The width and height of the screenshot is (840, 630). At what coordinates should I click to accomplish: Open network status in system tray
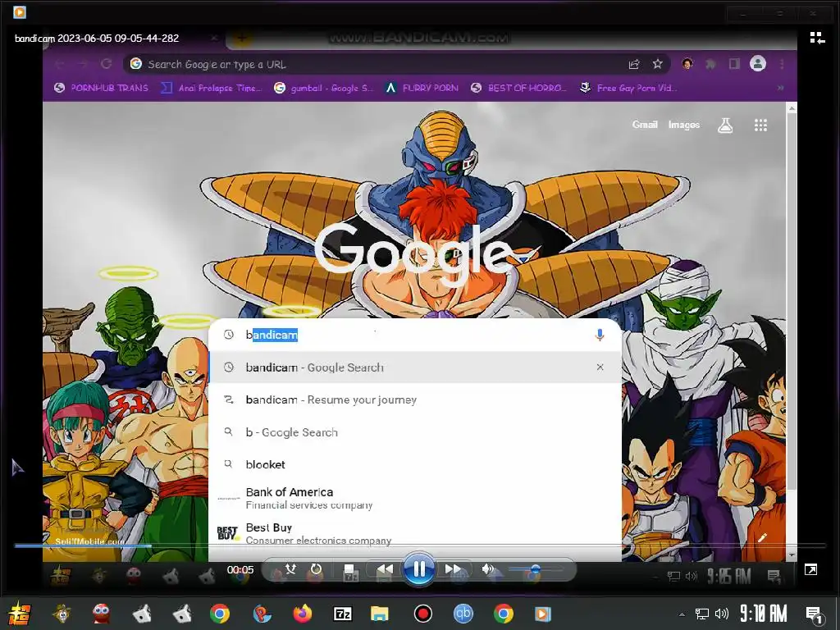click(701, 614)
